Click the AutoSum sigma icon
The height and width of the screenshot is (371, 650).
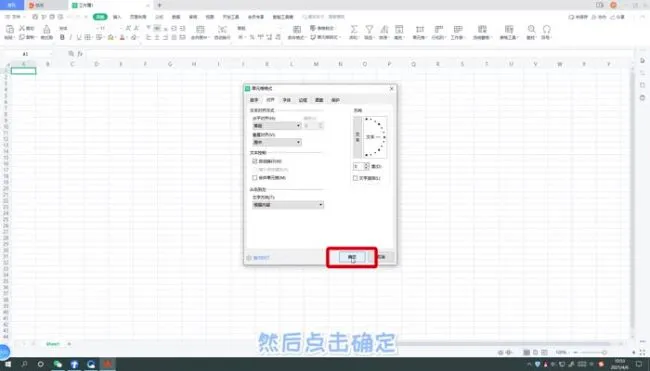354,29
